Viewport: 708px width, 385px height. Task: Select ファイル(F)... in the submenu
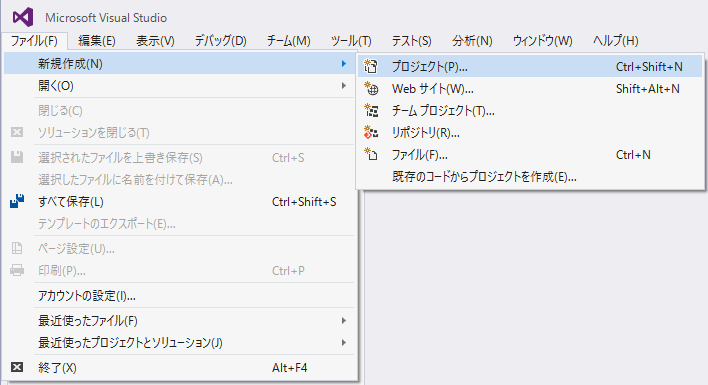click(531, 155)
